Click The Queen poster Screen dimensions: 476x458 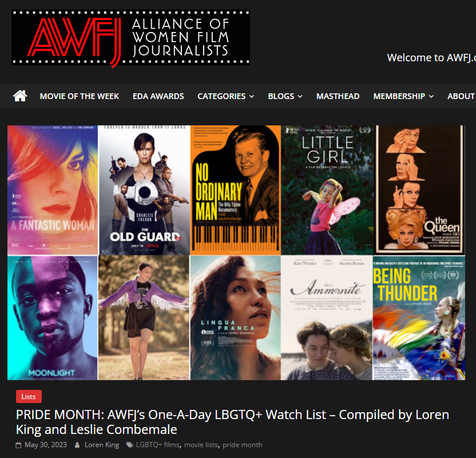[419, 190]
